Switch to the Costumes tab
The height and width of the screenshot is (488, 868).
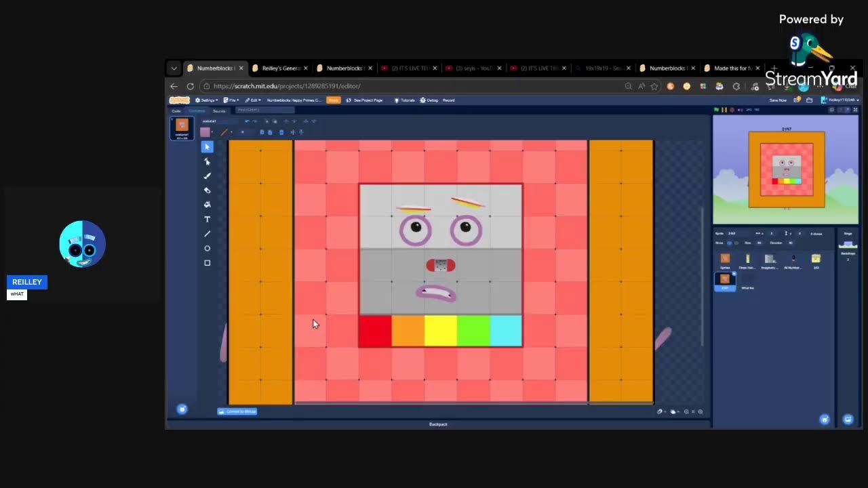[197, 111]
